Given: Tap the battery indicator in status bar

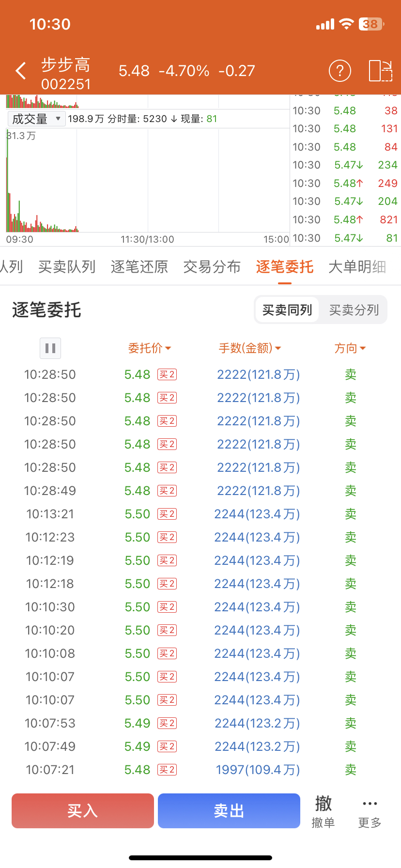Looking at the screenshot, I should click(x=371, y=24).
